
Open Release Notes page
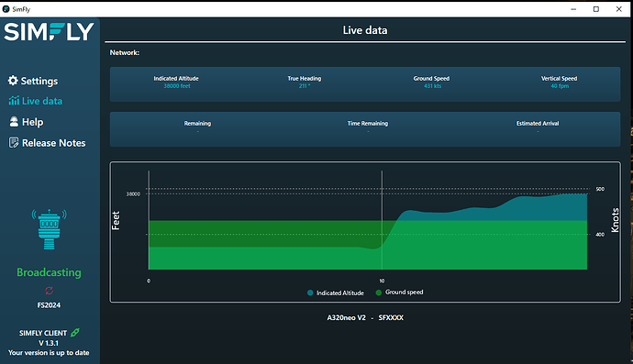pos(47,143)
